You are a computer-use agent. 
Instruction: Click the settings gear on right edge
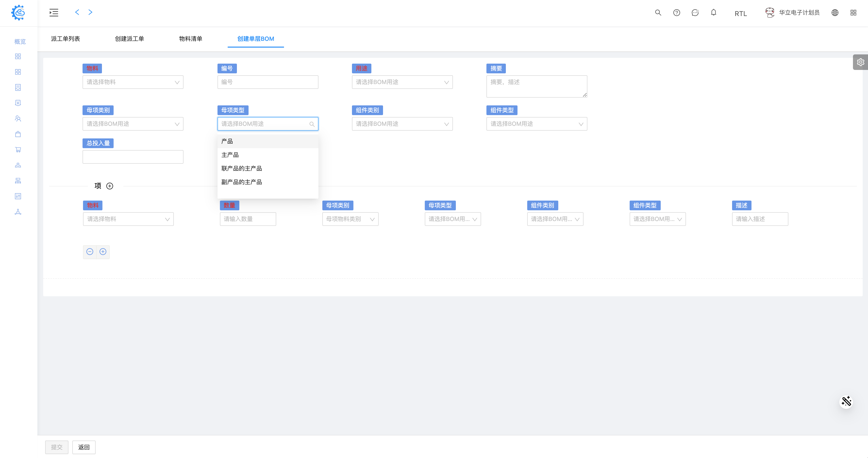[860, 62]
